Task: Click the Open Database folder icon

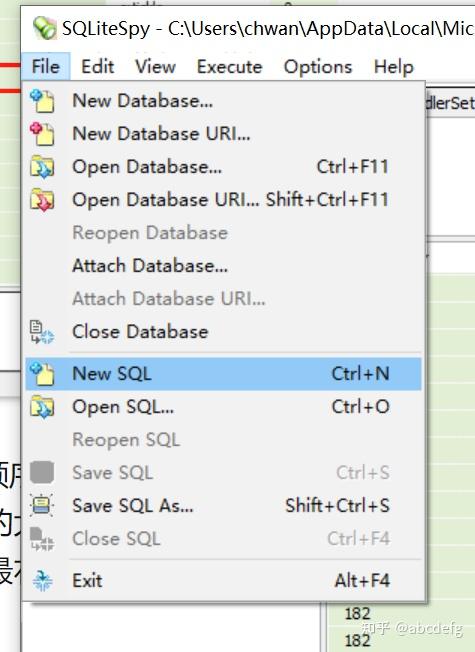Action: coord(42,167)
